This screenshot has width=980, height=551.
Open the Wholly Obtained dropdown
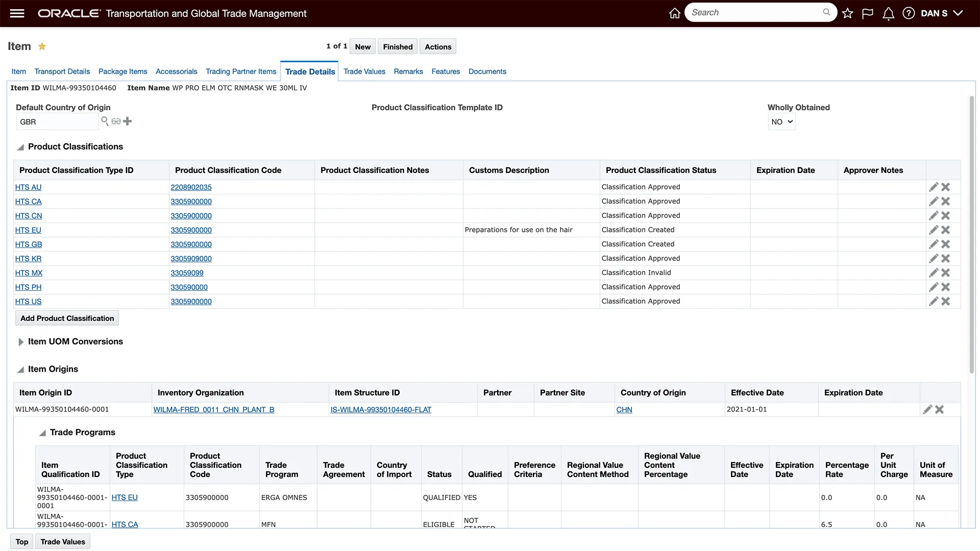point(781,122)
